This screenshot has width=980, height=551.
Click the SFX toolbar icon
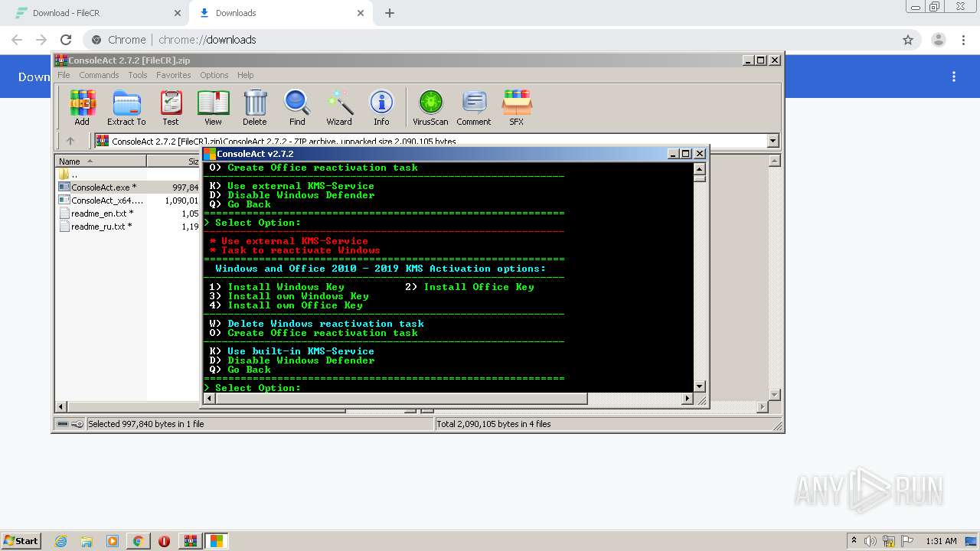517,107
